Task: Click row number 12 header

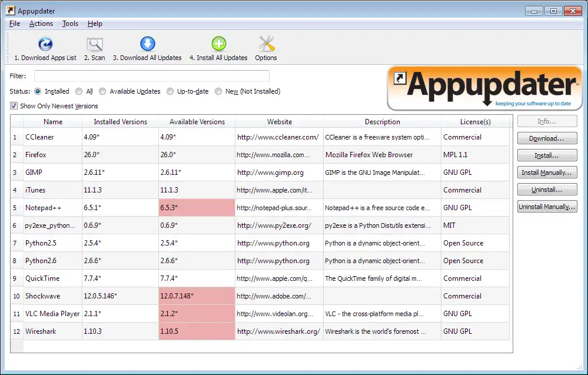Action: pos(16,331)
